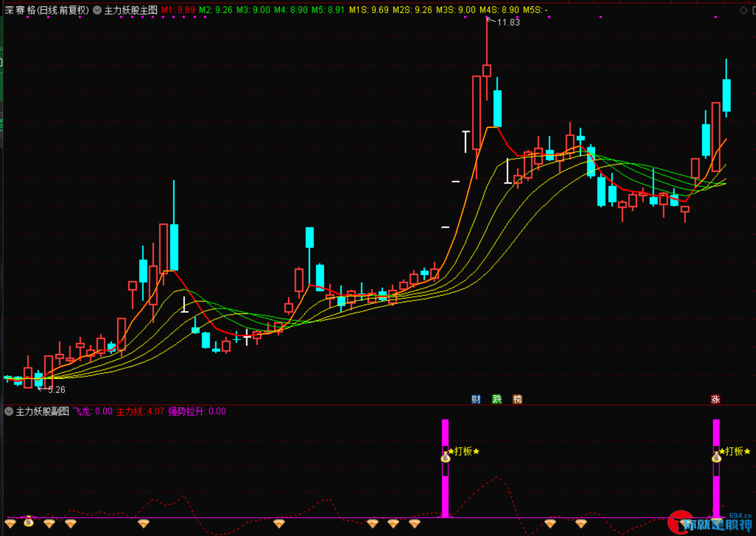This screenshot has width=756, height=536.
Task: Click the green 跌 signal icon
Action: 497,399
